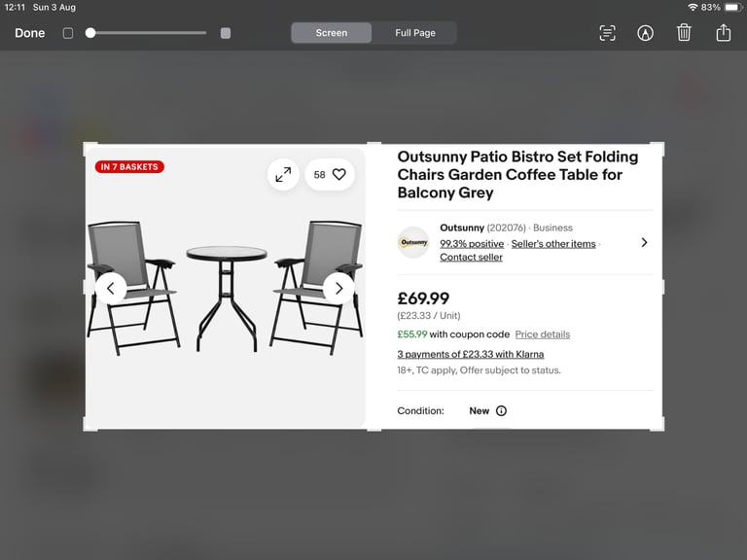Image resolution: width=747 pixels, height=560 pixels.
Task: Show the next product image
Action: (338, 288)
